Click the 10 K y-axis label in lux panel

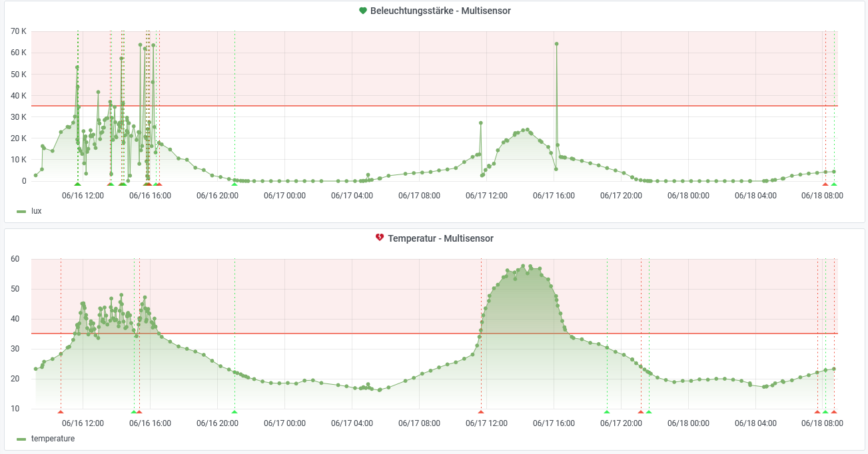click(x=19, y=160)
